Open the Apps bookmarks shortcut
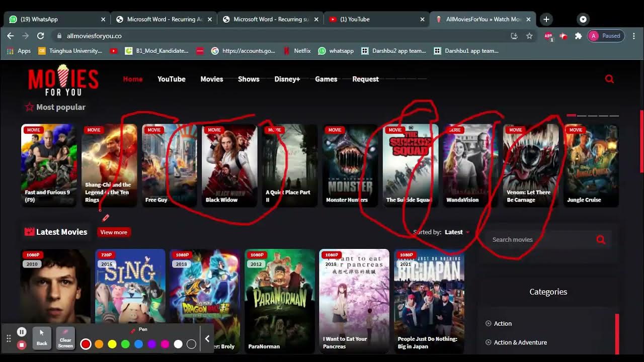This screenshot has width=644, height=362. [19, 51]
